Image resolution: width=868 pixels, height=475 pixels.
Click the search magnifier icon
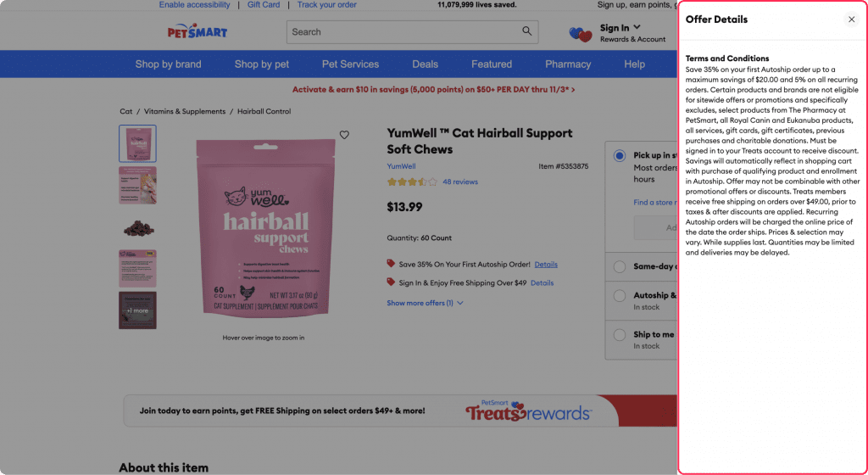point(526,31)
